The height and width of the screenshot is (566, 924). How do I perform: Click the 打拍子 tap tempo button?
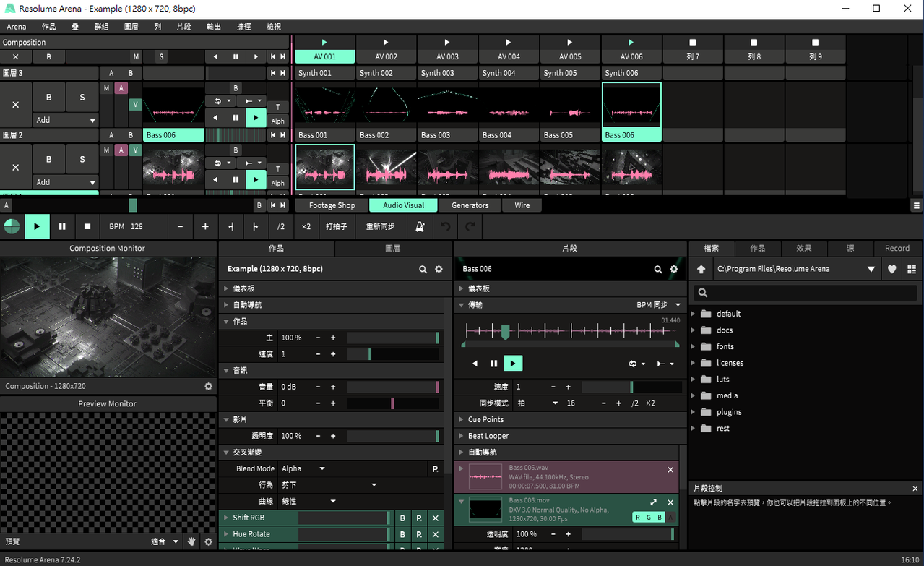point(336,226)
